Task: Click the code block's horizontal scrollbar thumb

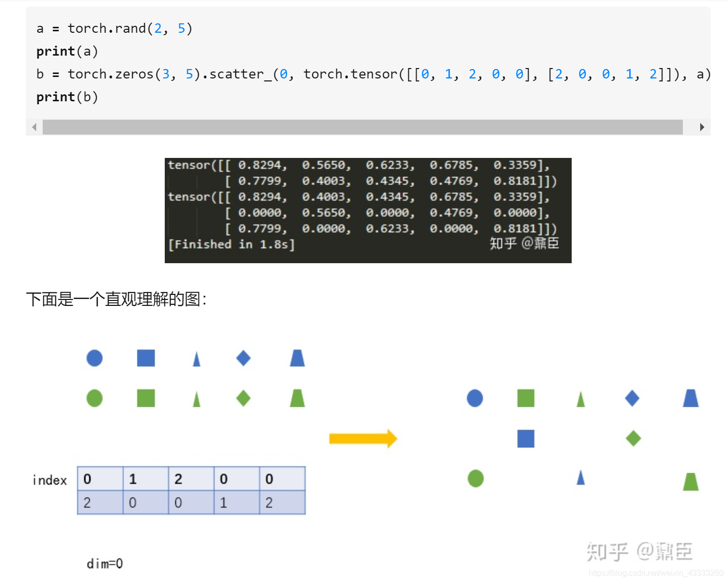Action: click(362, 127)
